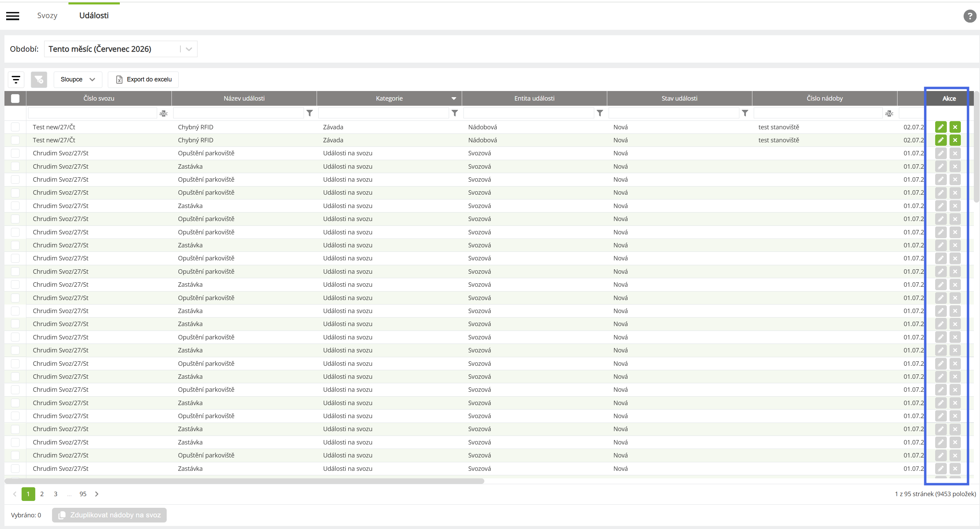Tick the select-all checkbox in header
Screen dimensions: 980x529
pos(15,99)
